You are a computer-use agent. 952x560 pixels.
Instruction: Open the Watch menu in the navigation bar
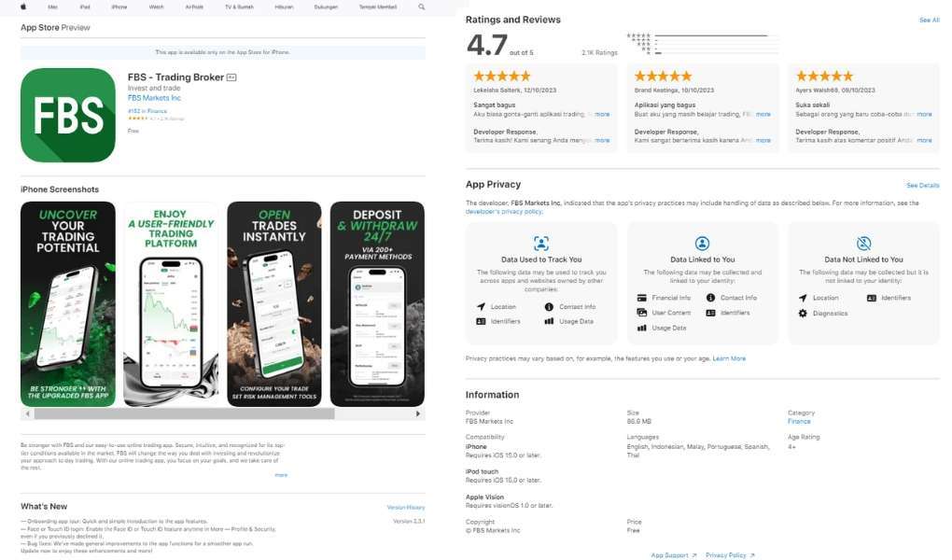[156, 7]
